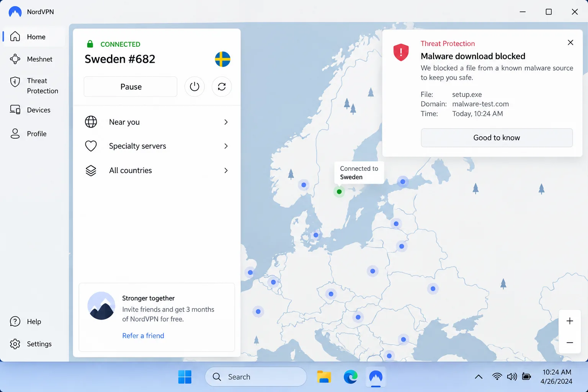Close the Threat Protection notification
This screenshot has width=588, height=392.
coord(570,42)
